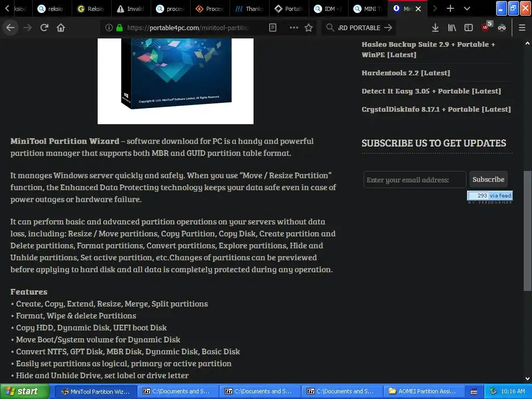The image size is (532, 399).
Task: Click the browser forward arrow
Action: tap(28, 28)
